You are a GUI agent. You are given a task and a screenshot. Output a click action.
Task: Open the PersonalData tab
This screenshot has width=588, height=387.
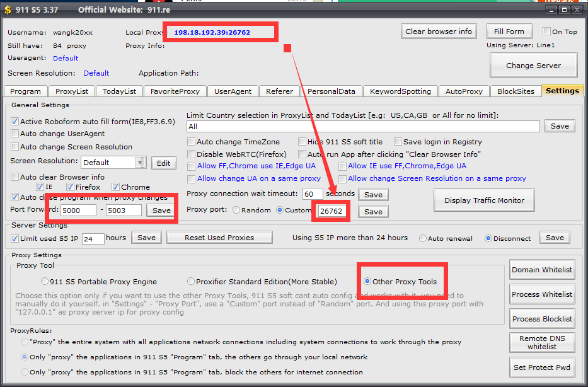point(331,91)
